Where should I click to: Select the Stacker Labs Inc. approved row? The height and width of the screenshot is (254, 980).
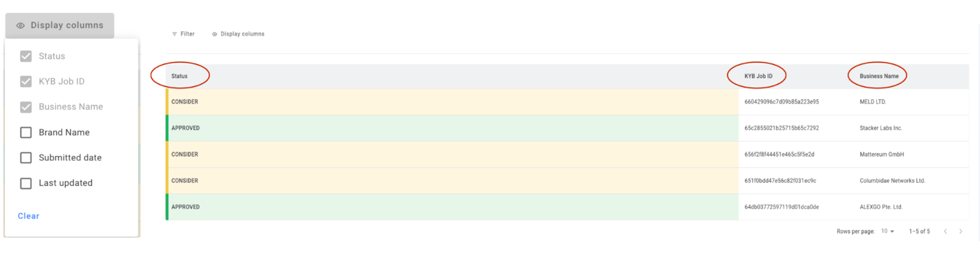click(x=567, y=129)
